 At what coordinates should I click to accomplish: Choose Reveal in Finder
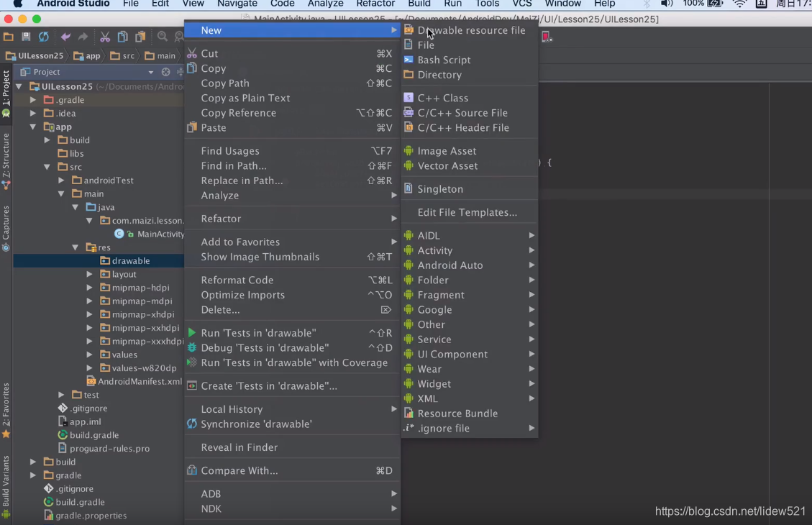[x=291, y=447]
